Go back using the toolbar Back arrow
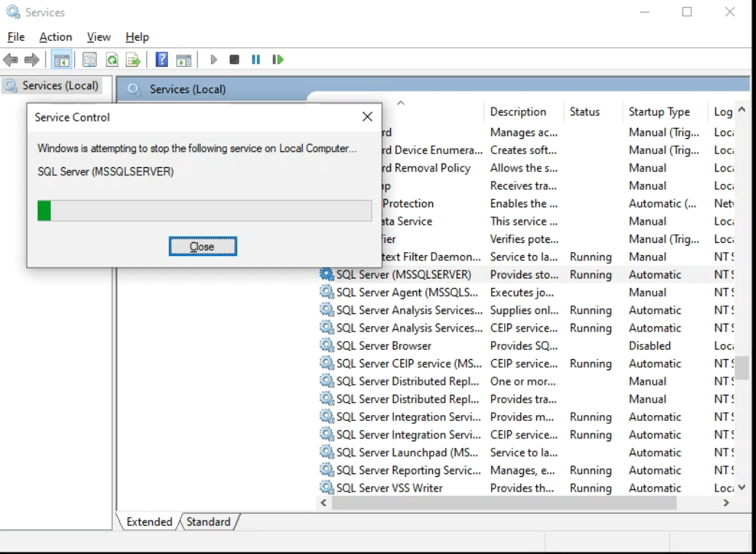 11,60
